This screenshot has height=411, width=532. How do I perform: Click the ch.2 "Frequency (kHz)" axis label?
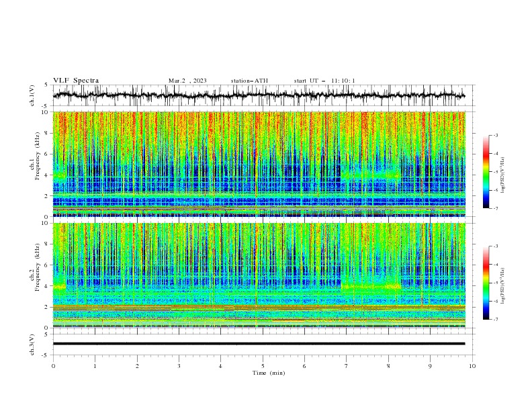[x=38, y=267]
